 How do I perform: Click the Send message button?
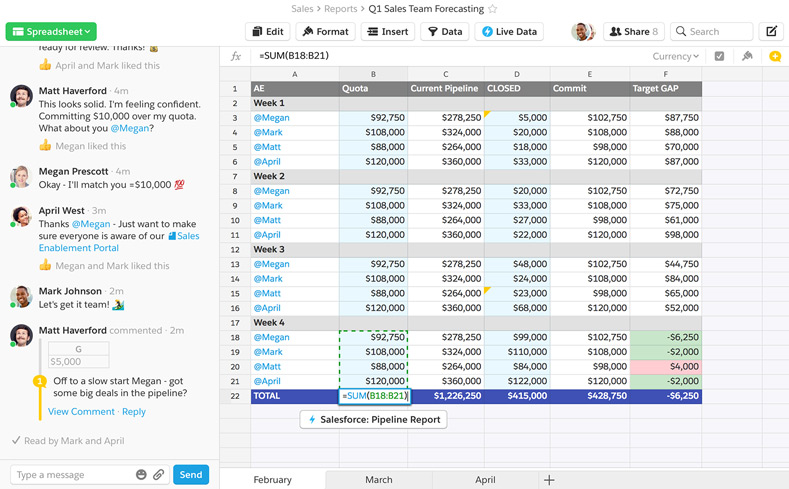click(x=190, y=475)
